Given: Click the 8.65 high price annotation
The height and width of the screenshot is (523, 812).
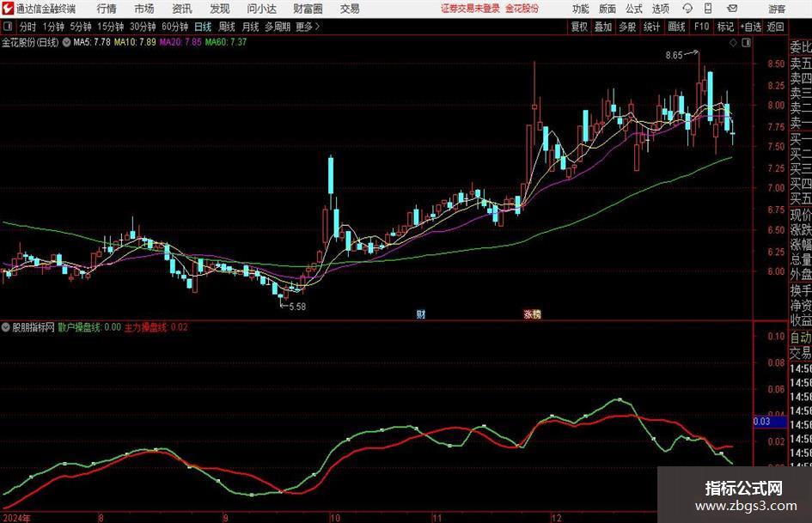Looking at the screenshot, I should 674,55.
